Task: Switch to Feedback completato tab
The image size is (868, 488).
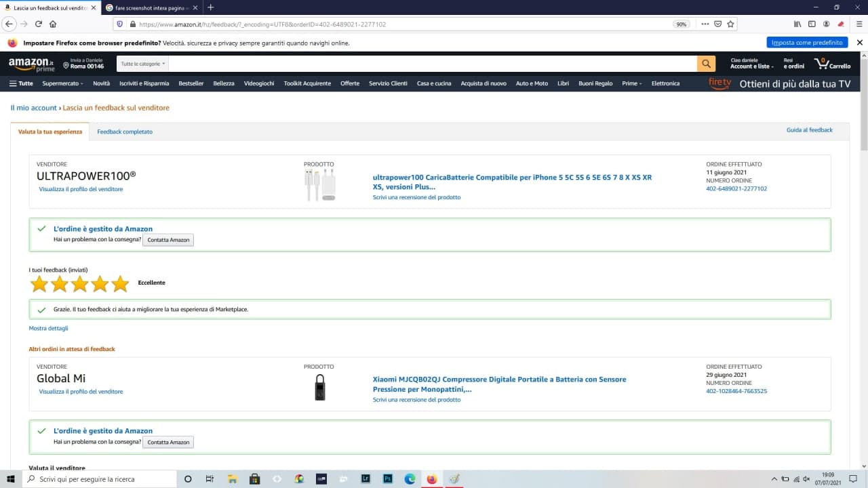Action: [x=125, y=131]
